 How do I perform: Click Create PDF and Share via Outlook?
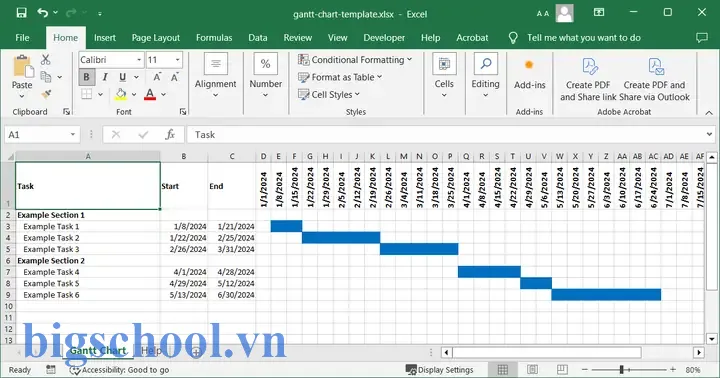[x=654, y=79]
